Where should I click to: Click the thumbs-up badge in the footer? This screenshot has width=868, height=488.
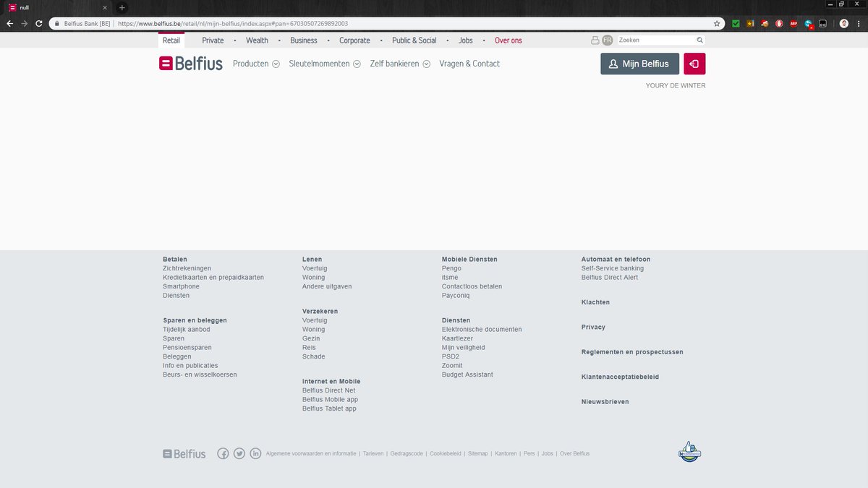pos(689,452)
